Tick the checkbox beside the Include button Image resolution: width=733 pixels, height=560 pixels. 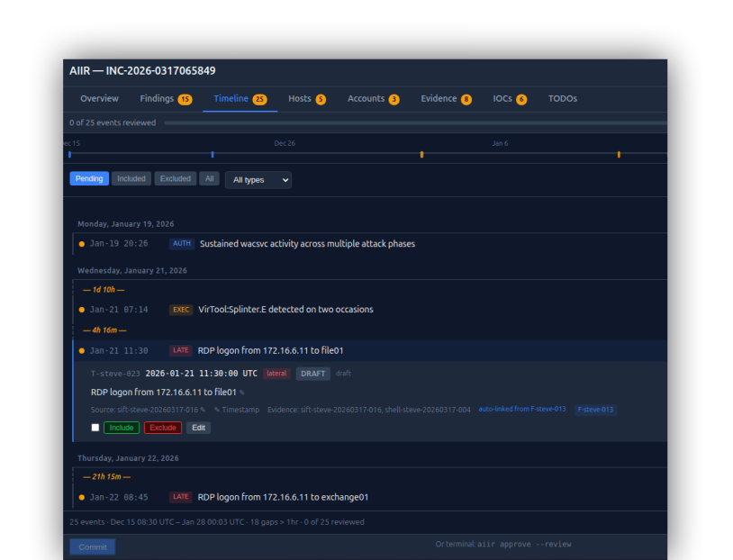tap(95, 427)
